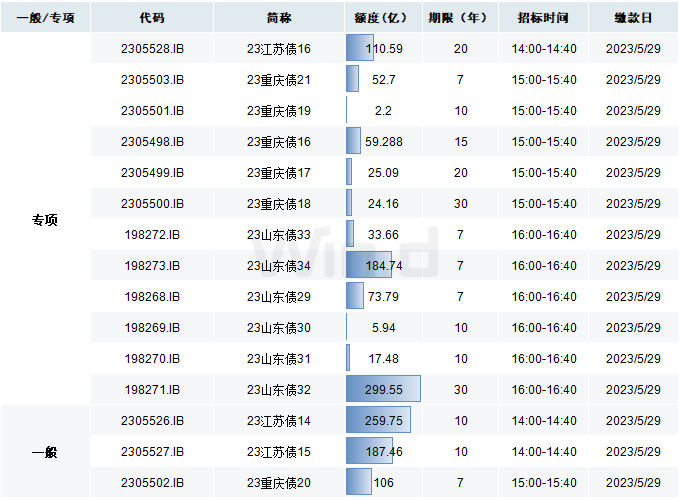Click bond name 23重庆债20
The image size is (679, 500).
point(279,483)
